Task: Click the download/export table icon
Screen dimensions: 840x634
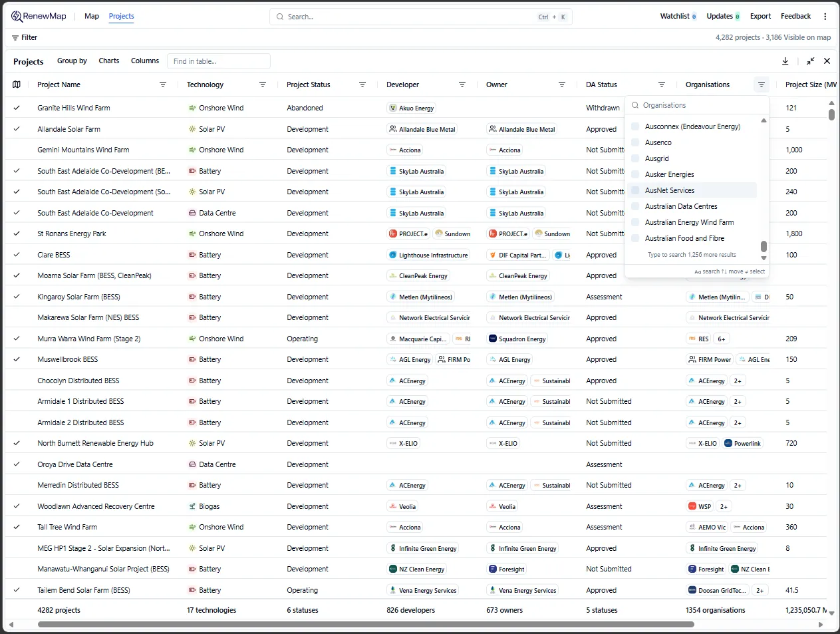Action: [785, 61]
